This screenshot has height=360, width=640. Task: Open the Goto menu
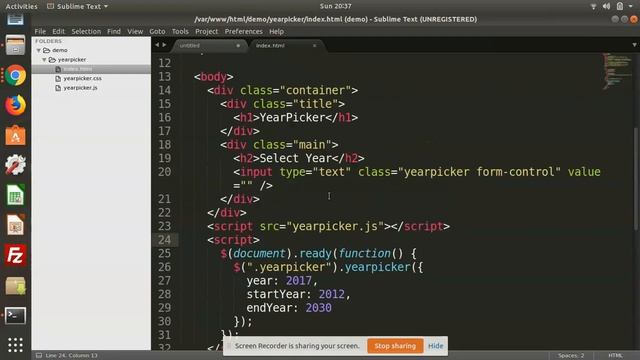tap(157, 31)
